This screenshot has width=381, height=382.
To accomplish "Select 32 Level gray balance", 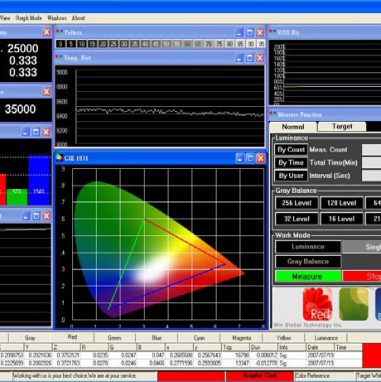I will coord(296,219).
